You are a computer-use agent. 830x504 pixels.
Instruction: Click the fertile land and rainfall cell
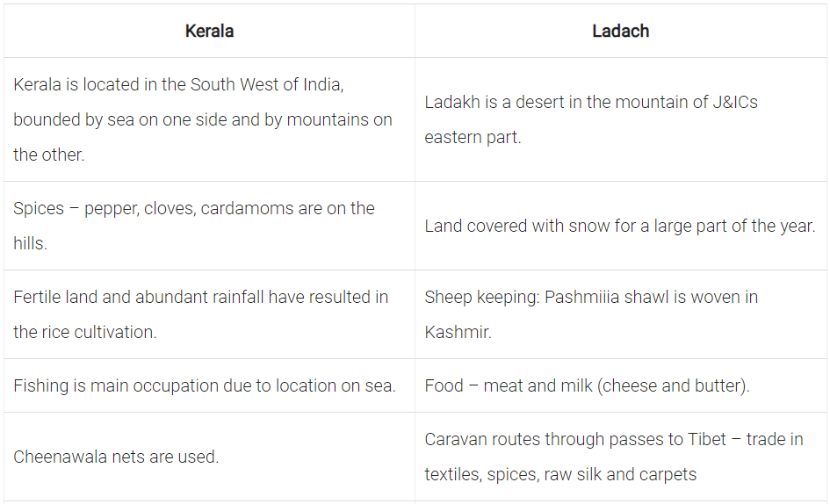pyautogui.click(x=200, y=314)
